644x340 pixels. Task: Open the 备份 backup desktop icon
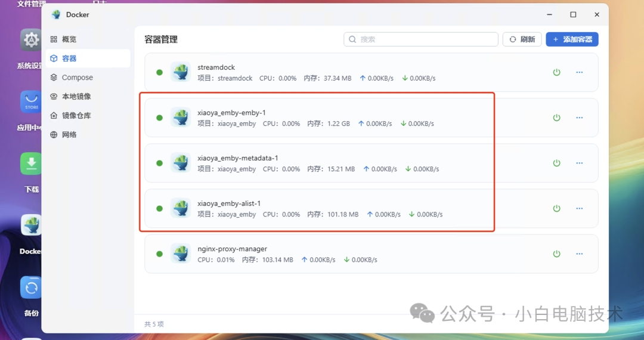[x=31, y=288]
